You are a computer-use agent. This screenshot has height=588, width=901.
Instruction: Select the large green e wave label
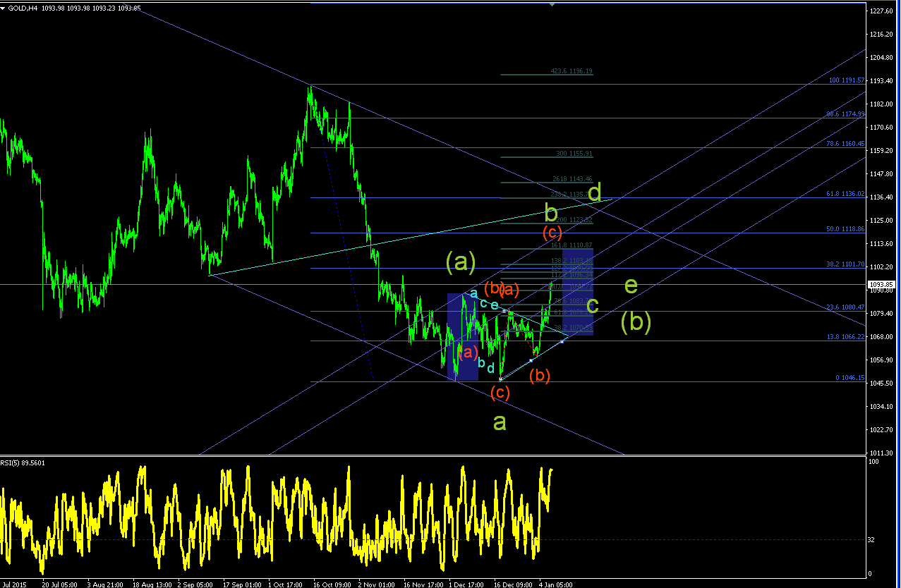pyautogui.click(x=631, y=286)
